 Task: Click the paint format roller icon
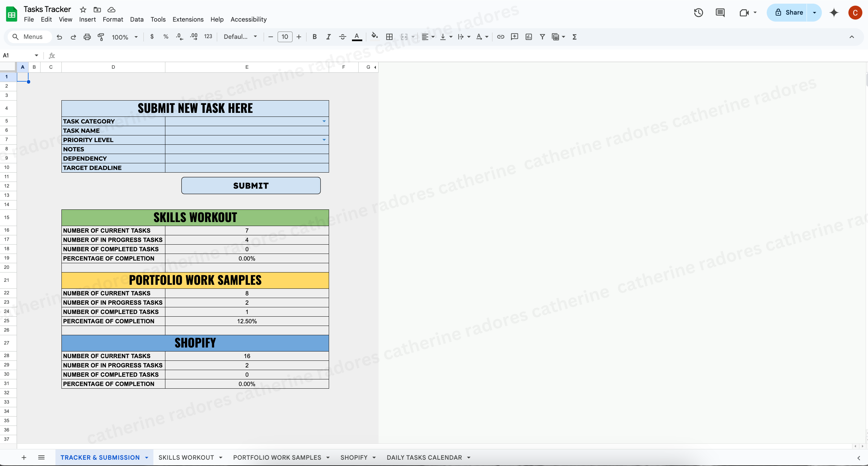click(x=101, y=37)
